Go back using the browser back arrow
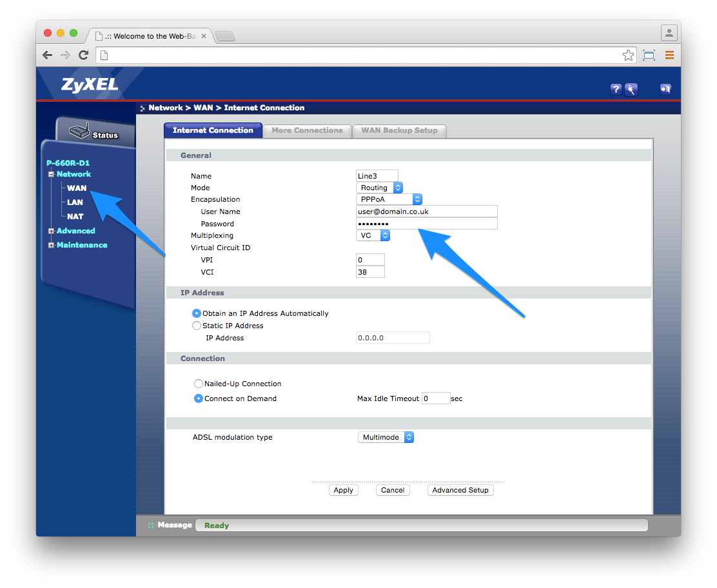The height and width of the screenshot is (588, 717). click(x=47, y=55)
